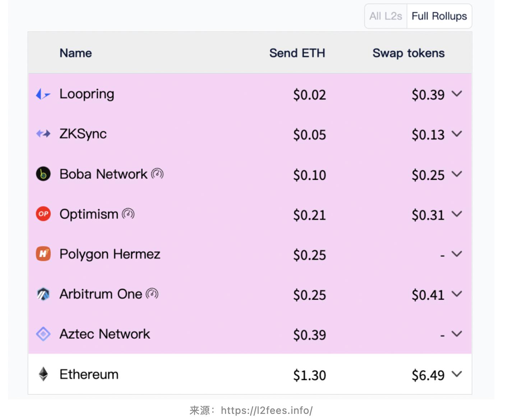
Task: Click the ZKSync arrows logo
Action: coord(43,134)
